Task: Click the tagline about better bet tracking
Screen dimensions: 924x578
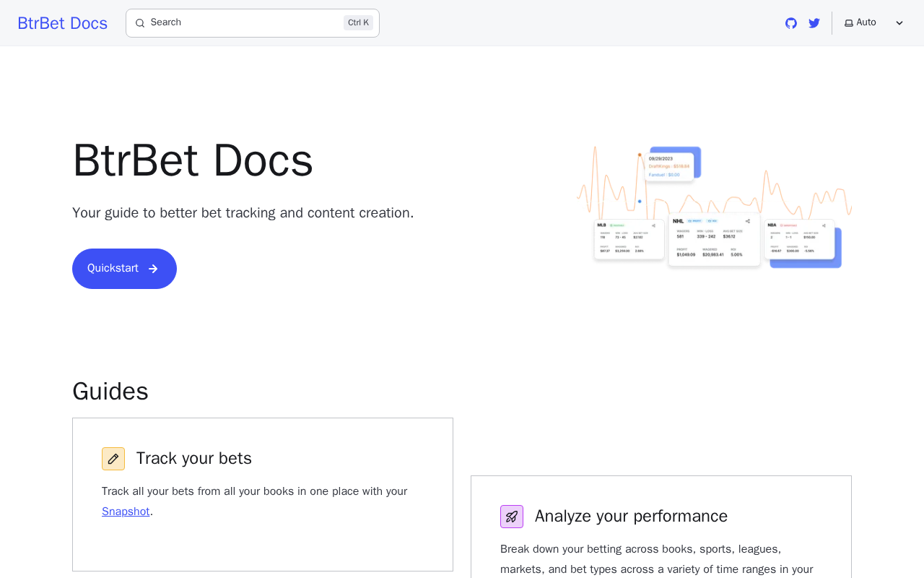Action: pyautogui.click(x=243, y=213)
